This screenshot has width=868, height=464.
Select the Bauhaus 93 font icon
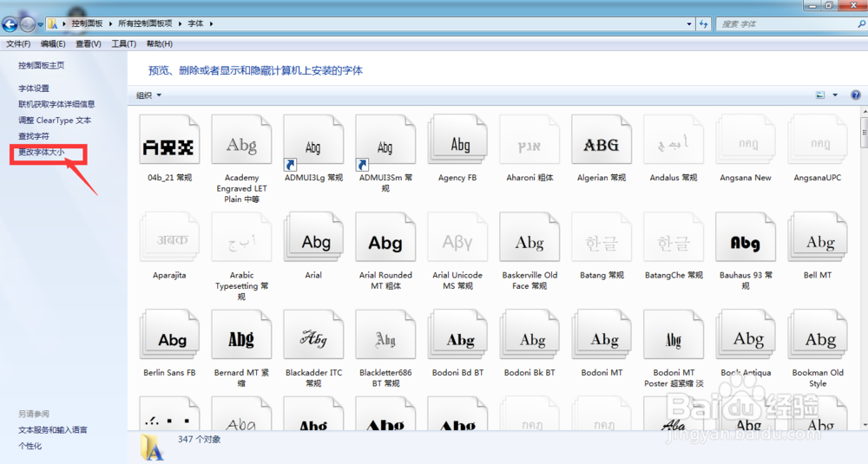point(745,238)
